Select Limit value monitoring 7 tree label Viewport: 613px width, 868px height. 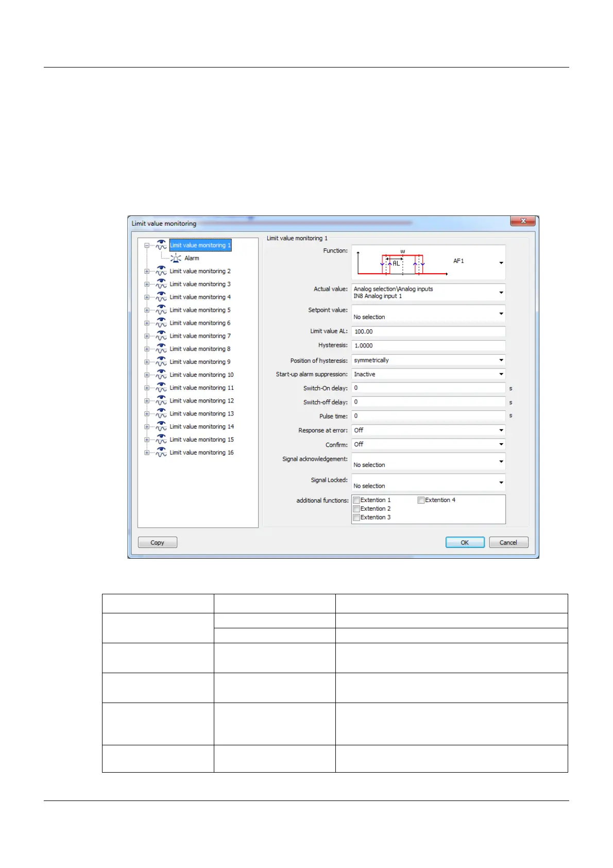200,336
